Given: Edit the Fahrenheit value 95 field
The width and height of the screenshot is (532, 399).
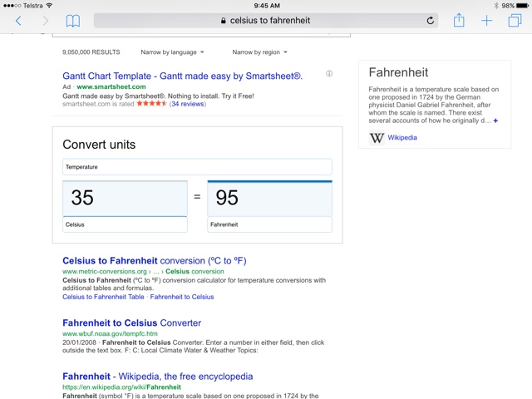Looking at the screenshot, I should tap(269, 198).
